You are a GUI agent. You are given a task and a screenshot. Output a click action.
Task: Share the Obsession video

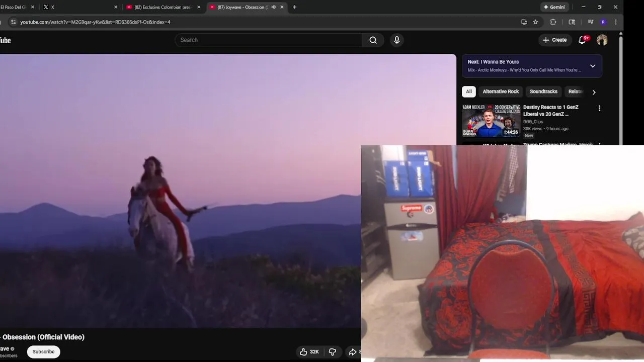coord(354,352)
